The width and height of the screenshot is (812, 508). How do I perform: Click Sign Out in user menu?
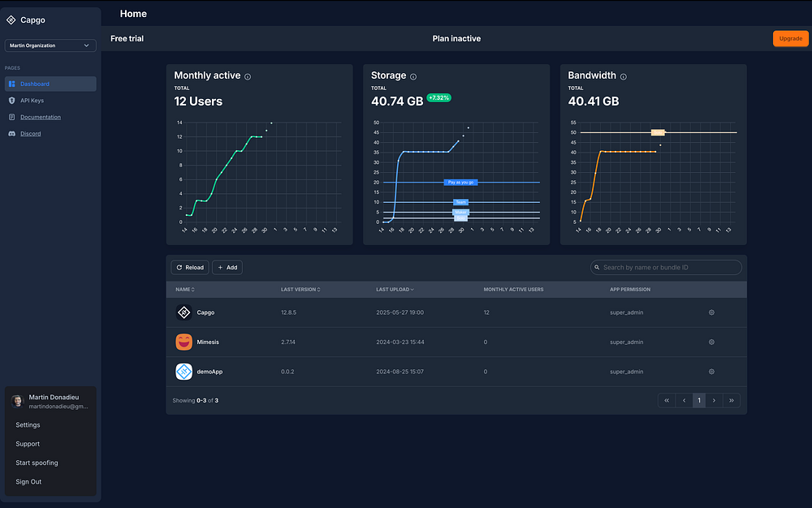coord(28,481)
